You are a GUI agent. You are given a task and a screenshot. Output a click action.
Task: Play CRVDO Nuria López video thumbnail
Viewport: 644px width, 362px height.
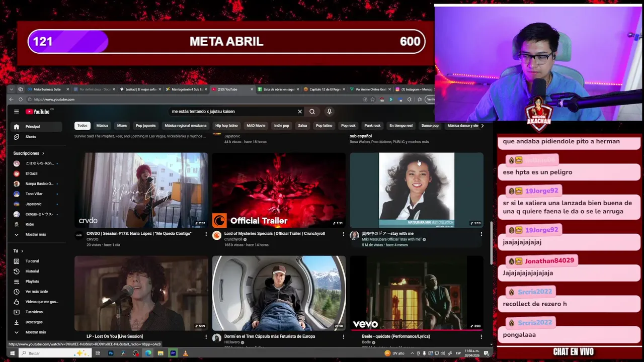tap(141, 190)
